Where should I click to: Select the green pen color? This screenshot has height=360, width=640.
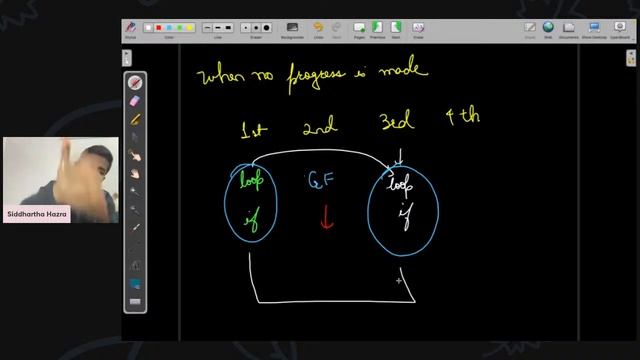[179, 28]
